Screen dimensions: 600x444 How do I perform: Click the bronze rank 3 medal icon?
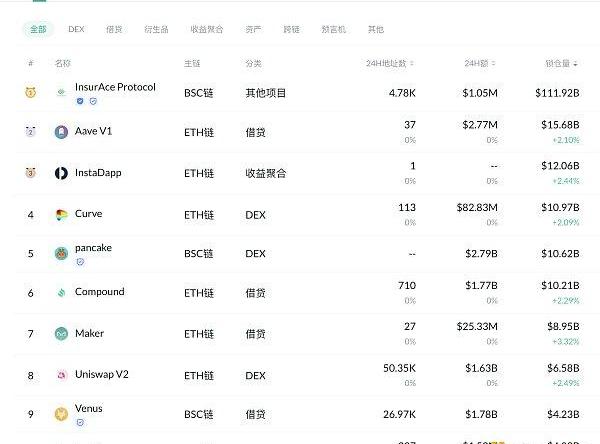coord(31,173)
